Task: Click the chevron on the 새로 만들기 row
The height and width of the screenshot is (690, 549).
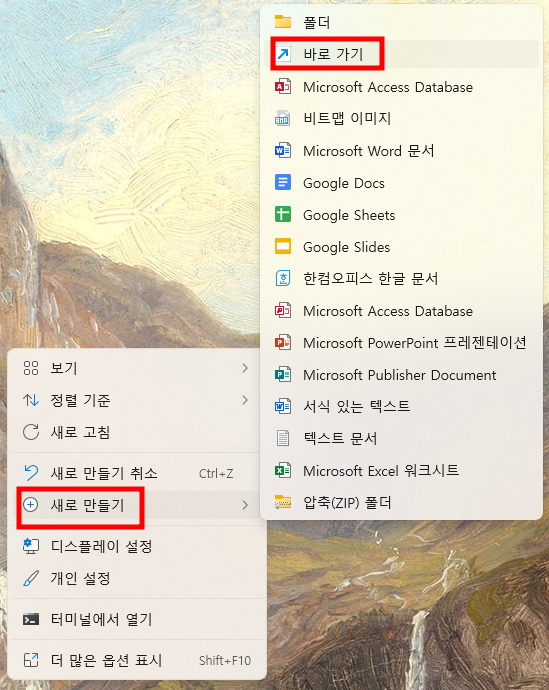Action: tap(245, 505)
